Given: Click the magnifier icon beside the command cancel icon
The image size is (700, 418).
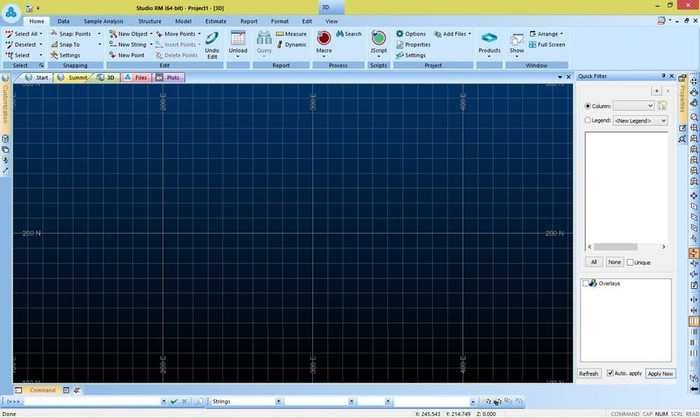Looking at the screenshot, I should (x=198, y=401).
